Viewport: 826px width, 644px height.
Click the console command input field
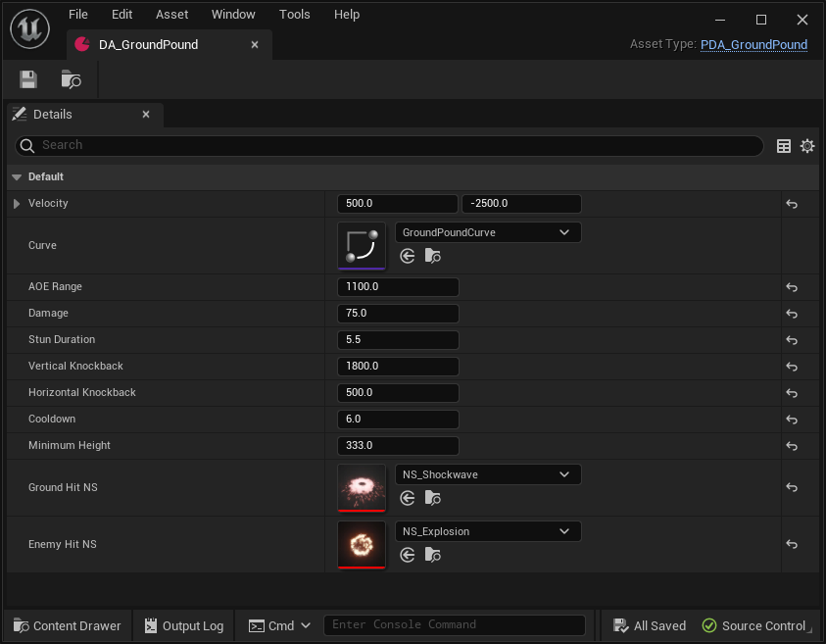point(454,625)
